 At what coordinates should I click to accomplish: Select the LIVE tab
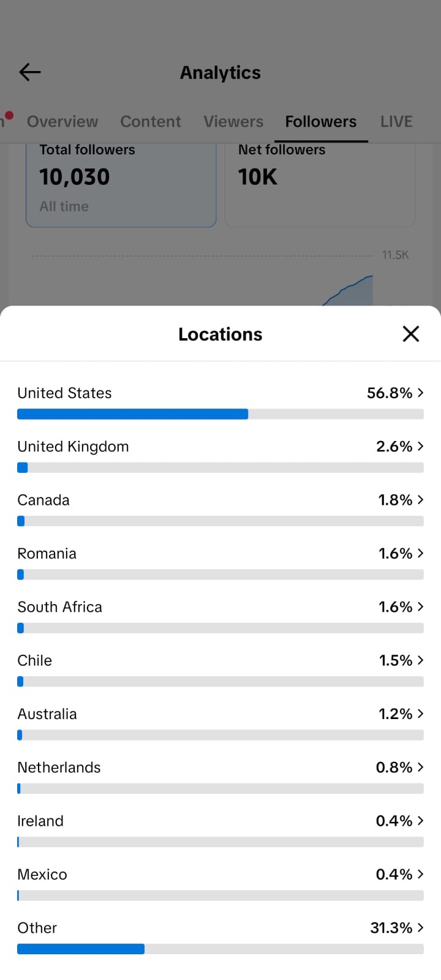[396, 121]
